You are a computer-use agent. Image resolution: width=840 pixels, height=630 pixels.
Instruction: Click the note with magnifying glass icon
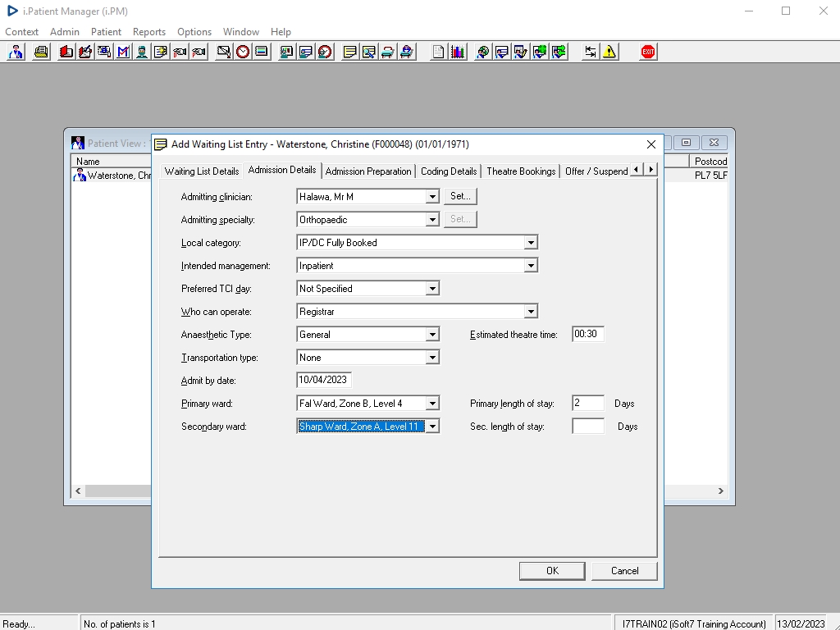tap(368, 52)
